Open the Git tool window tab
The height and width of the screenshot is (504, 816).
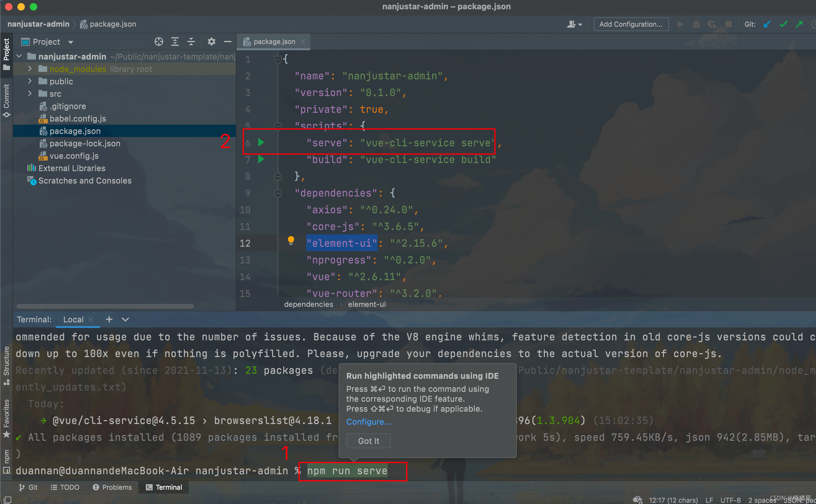(28, 487)
